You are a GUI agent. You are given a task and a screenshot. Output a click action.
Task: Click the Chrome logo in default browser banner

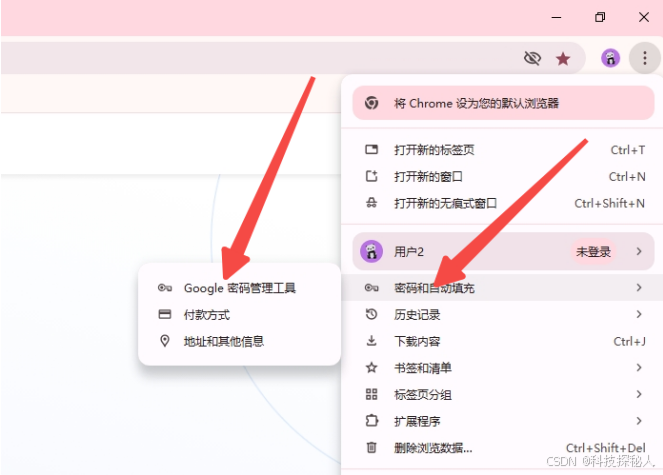[x=372, y=103]
